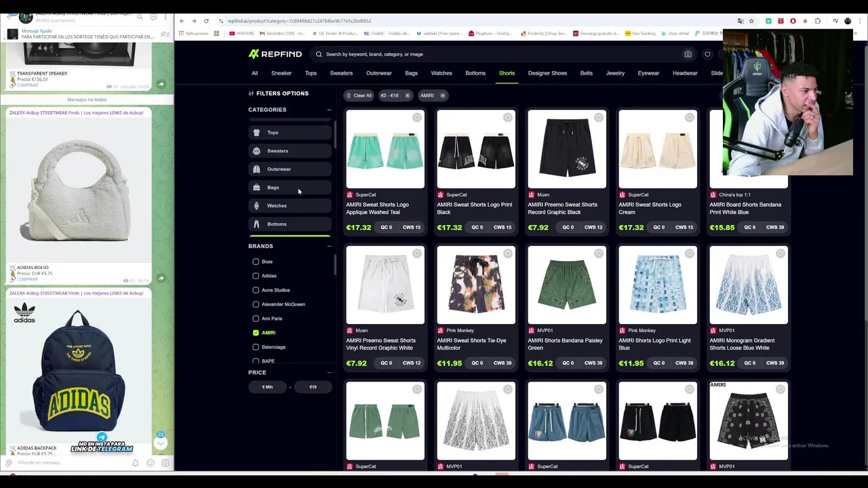Click COMPRAR link under Transparent Speaker
Screen dimensions: 868x488
[x=27, y=85]
